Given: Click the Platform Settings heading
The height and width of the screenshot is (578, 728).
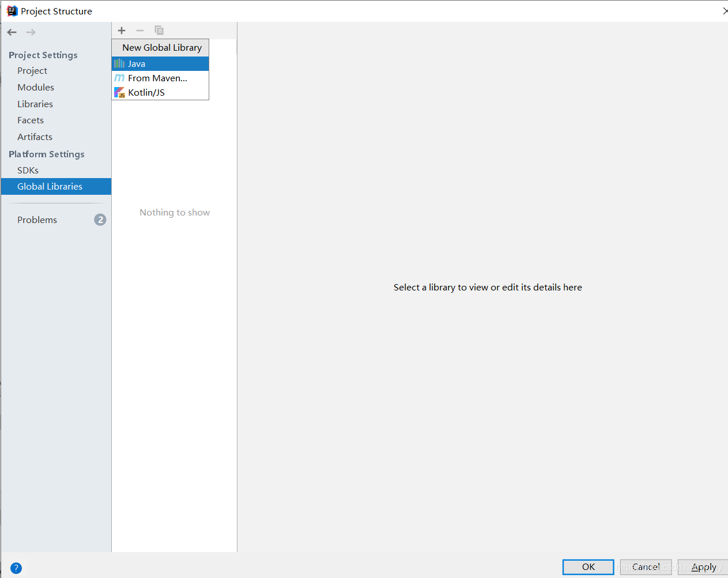Looking at the screenshot, I should [47, 154].
